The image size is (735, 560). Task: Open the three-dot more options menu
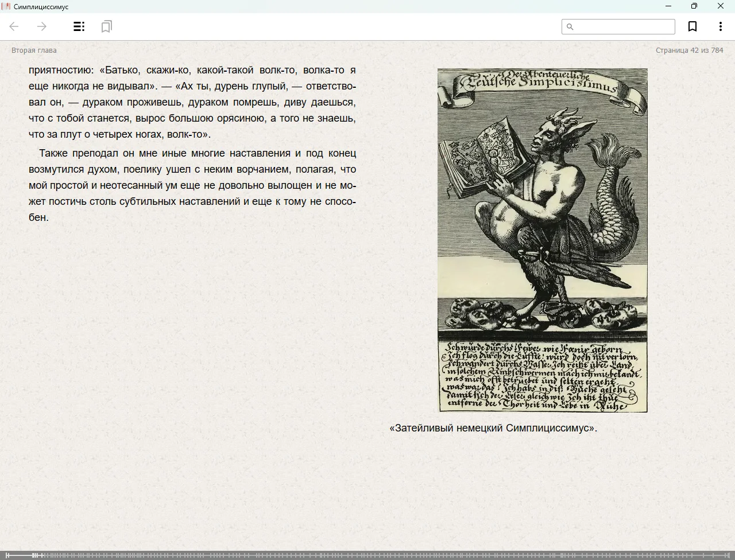[720, 26]
